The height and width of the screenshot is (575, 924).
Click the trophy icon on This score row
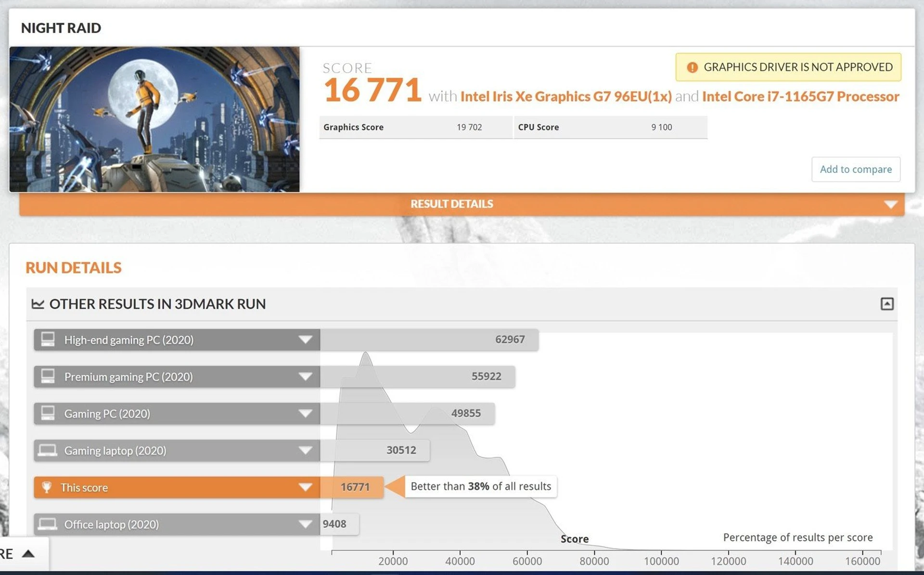tap(47, 487)
